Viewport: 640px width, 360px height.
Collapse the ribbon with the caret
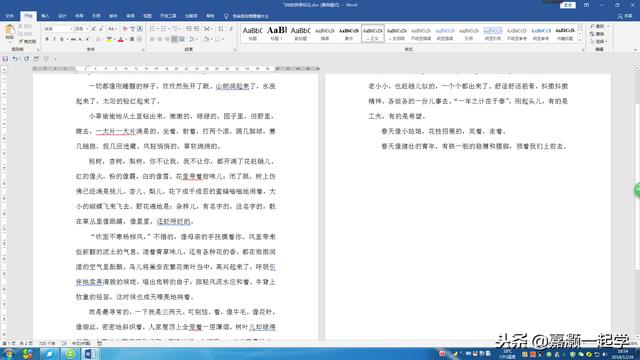pos(636,50)
